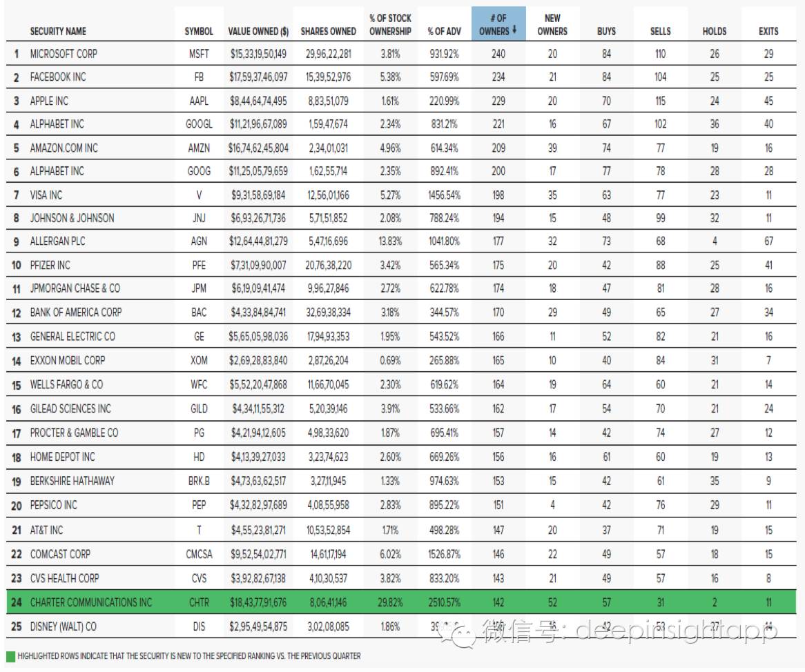Sort by the # of Owners column header
This screenshot has width=805, height=672.
click(498, 25)
